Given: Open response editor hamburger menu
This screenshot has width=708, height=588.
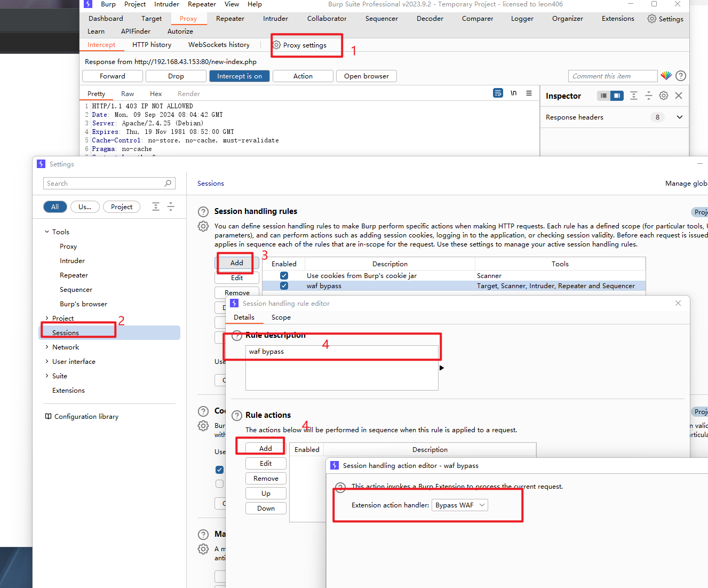Looking at the screenshot, I should tap(529, 93).
